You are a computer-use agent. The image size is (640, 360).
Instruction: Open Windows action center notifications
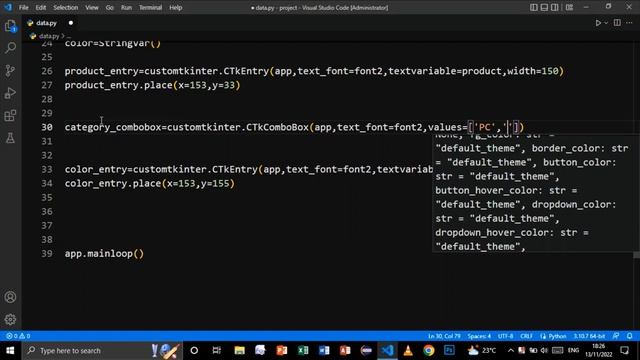(x=624, y=351)
